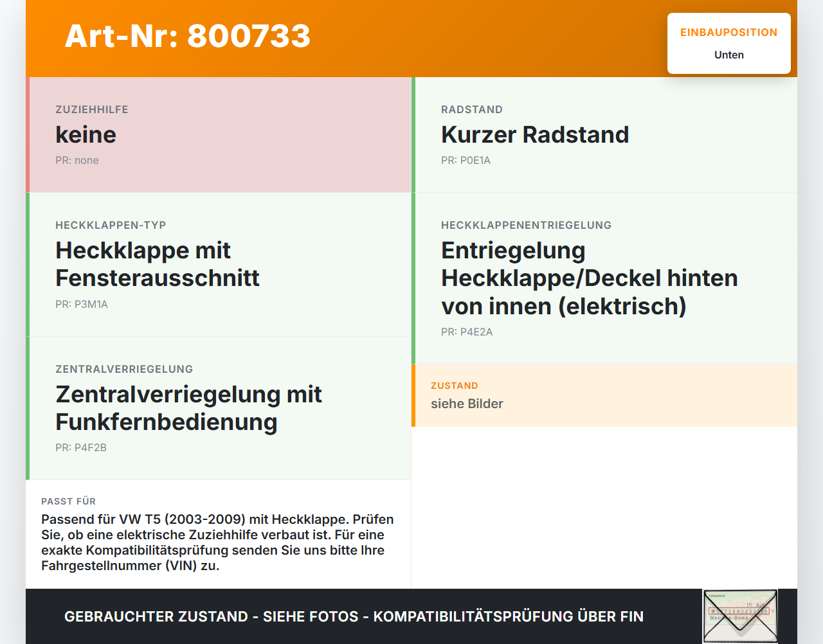Click the Zustand siehe Bilder box
This screenshot has height=644, width=823.
pos(604,395)
